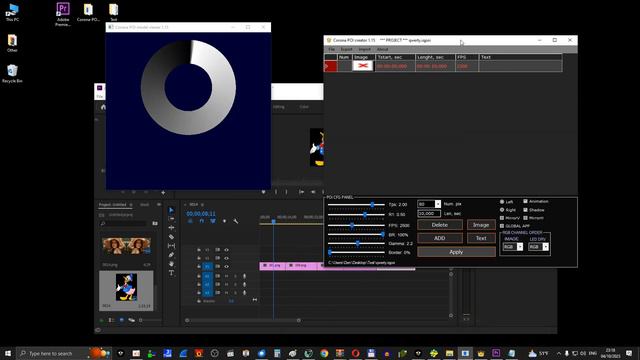Toggle the MirrorH checkbox
Viewport: 640px width, 360px height.
tap(525, 218)
